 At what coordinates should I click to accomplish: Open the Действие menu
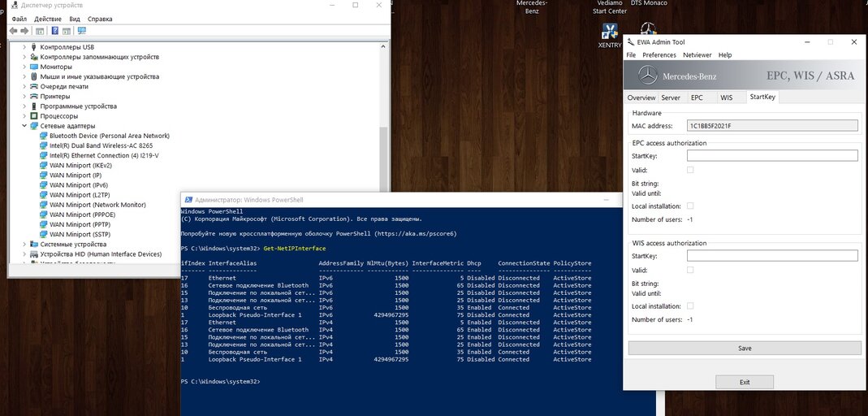click(x=49, y=19)
